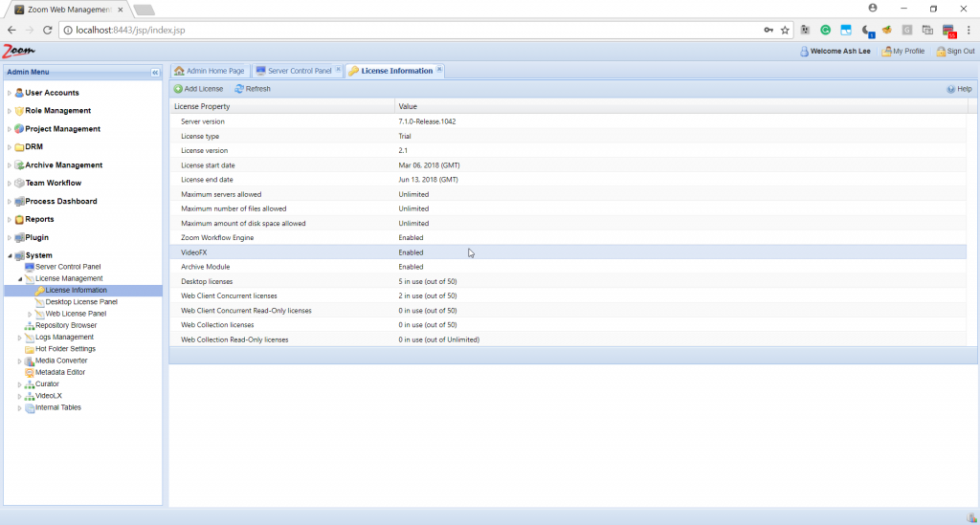Switch to Admin Home Page tab
980x525 pixels.
[210, 71]
